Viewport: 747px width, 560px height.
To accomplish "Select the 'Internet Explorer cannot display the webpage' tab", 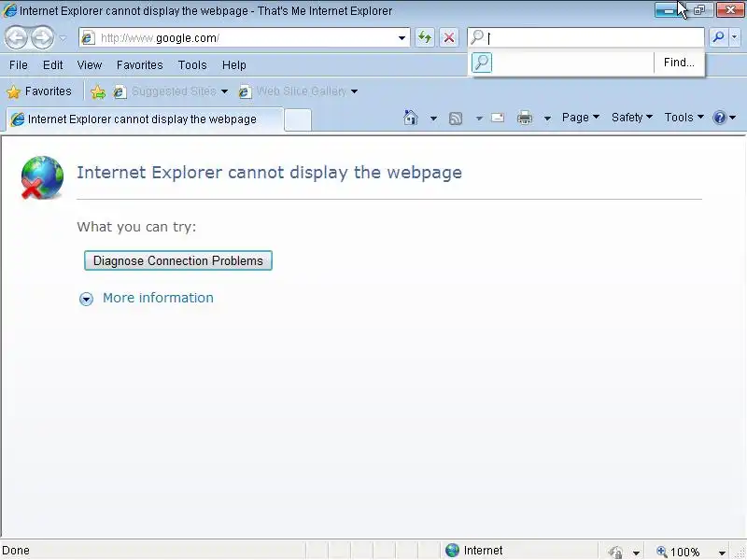I will tap(143, 119).
